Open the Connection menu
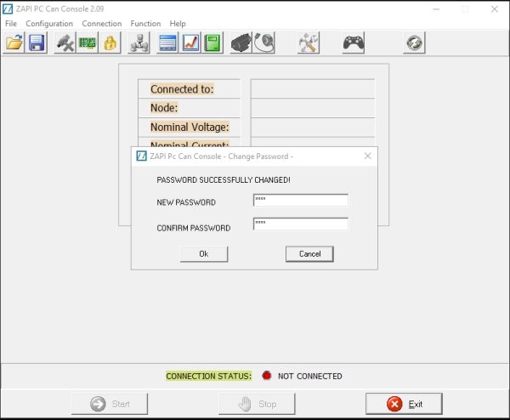 click(102, 24)
